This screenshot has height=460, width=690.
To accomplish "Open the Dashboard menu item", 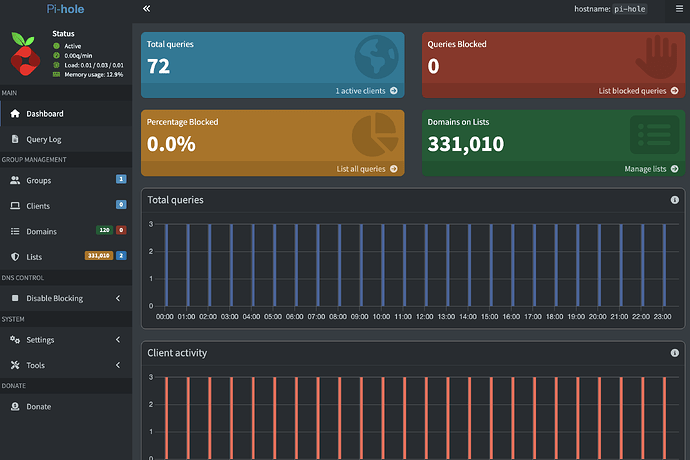I will [66, 114].
